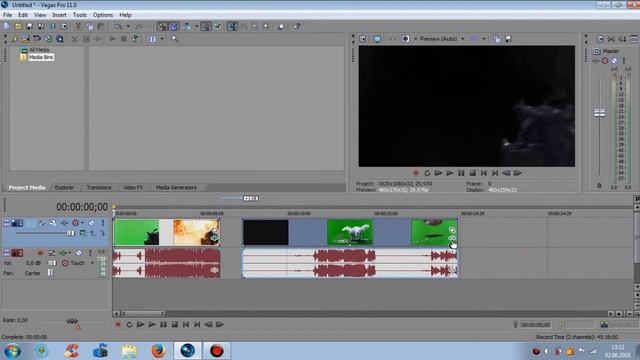Screen dimensions: 640x360
Task: Open the Project Media search tool
Action: pyautogui.click(x=175, y=39)
